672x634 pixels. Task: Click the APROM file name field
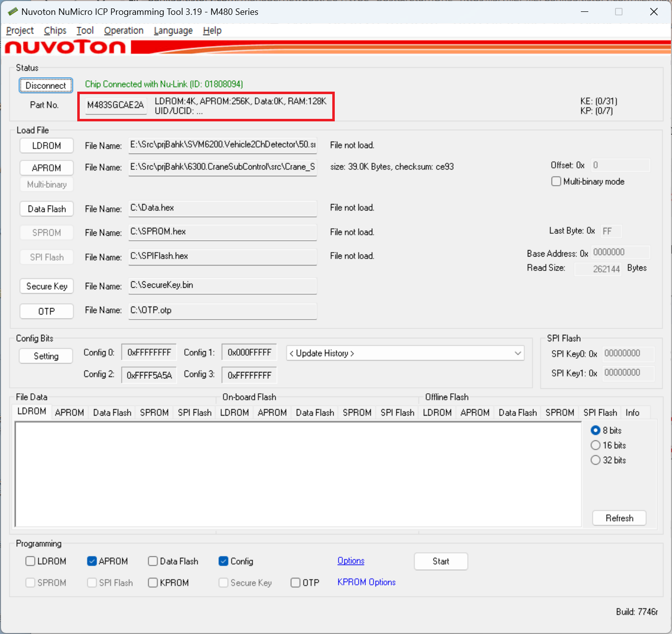223,167
